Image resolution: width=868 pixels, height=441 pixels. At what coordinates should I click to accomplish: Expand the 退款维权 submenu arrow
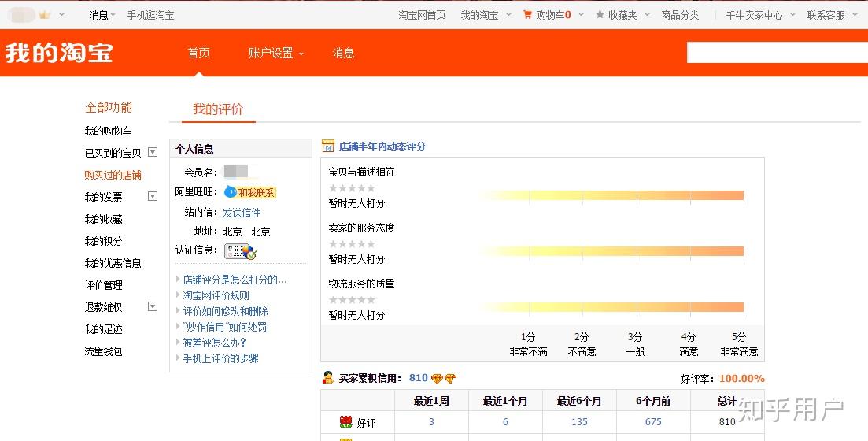coord(153,306)
